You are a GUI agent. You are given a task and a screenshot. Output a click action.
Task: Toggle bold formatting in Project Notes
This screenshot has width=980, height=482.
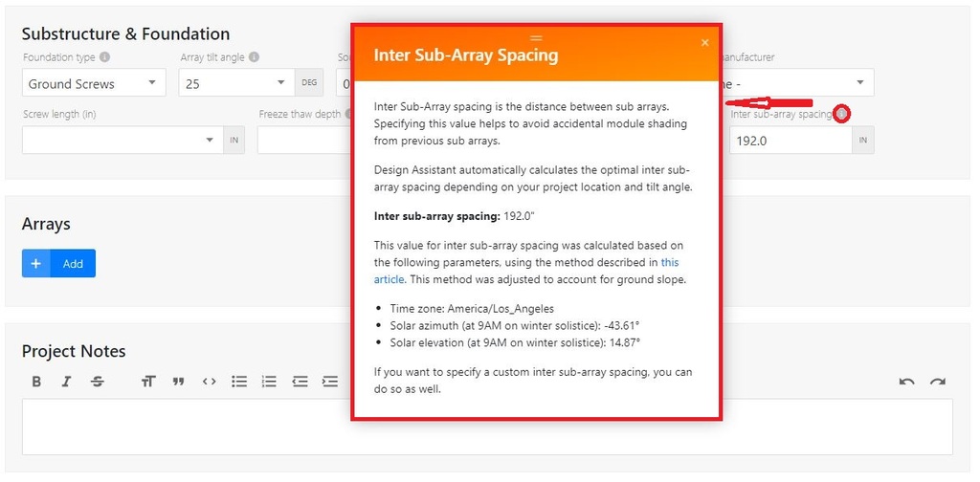click(x=36, y=382)
